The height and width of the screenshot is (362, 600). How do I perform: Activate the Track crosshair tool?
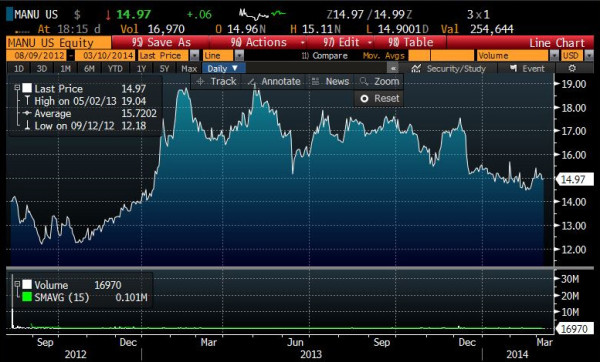coord(216,82)
